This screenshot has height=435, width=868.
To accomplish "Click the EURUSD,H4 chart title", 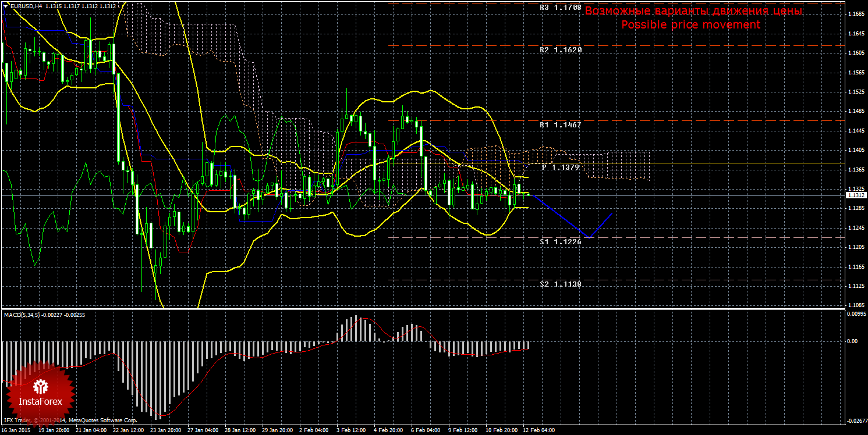I will [21, 5].
